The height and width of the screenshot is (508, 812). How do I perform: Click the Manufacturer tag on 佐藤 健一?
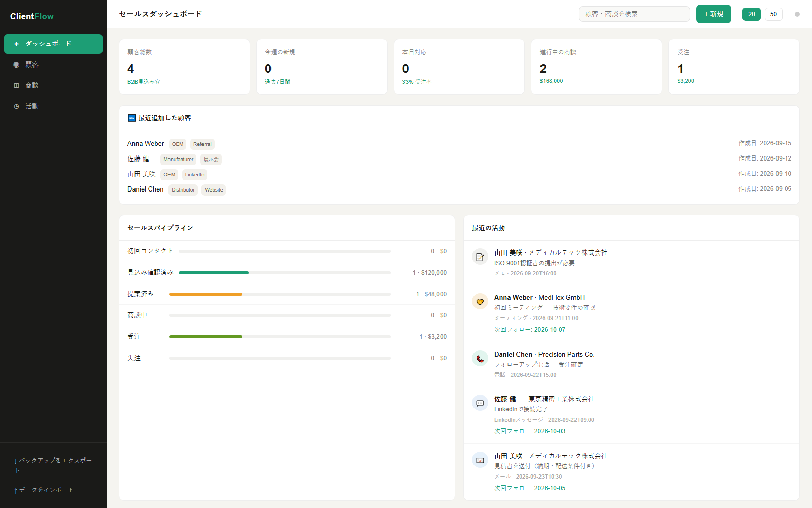pos(178,160)
